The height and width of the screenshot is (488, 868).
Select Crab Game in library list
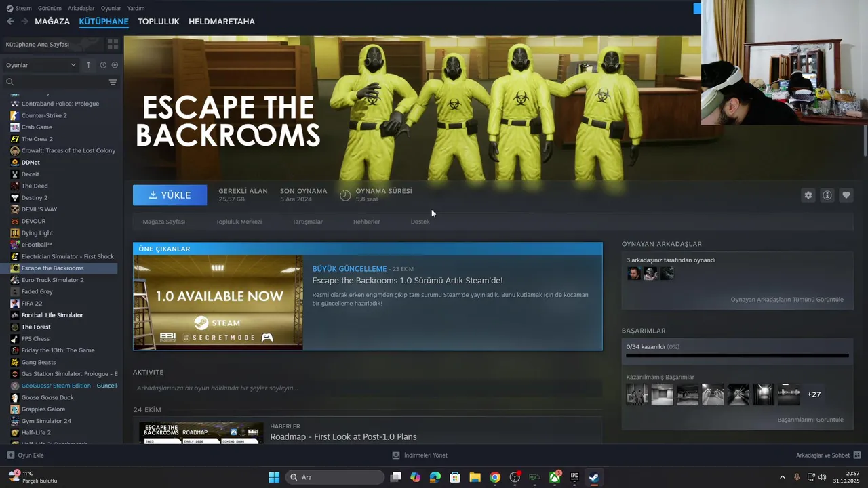(x=37, y=127)
